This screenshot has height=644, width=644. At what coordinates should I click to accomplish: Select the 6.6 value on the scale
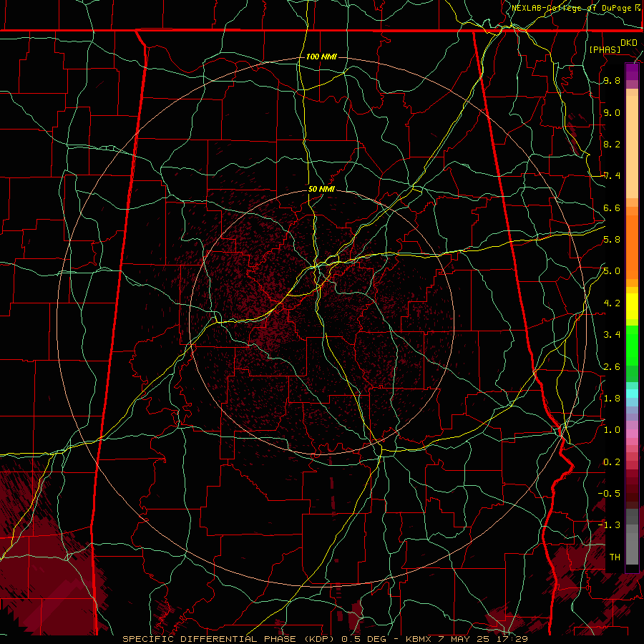click(612, 208)
